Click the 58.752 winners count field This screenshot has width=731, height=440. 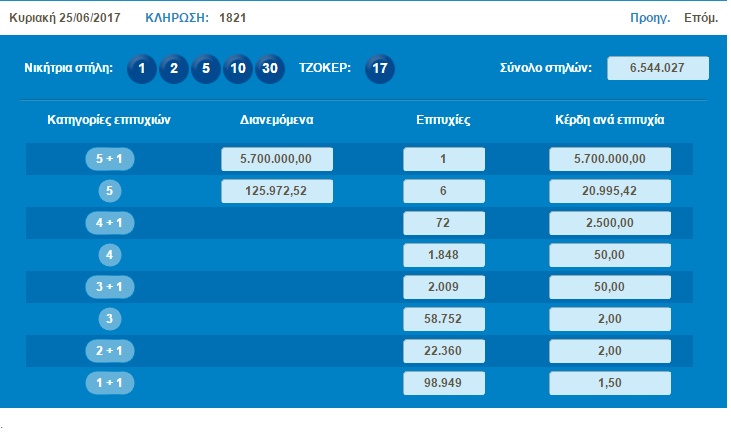click(444, 320)
